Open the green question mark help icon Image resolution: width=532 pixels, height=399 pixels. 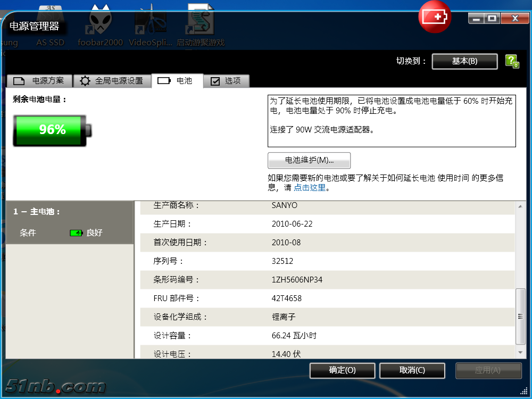512,61
